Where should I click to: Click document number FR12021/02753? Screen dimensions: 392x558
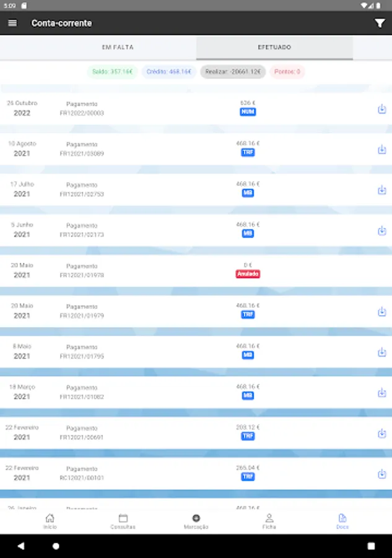pyautogui.click(x=82, y=194)
